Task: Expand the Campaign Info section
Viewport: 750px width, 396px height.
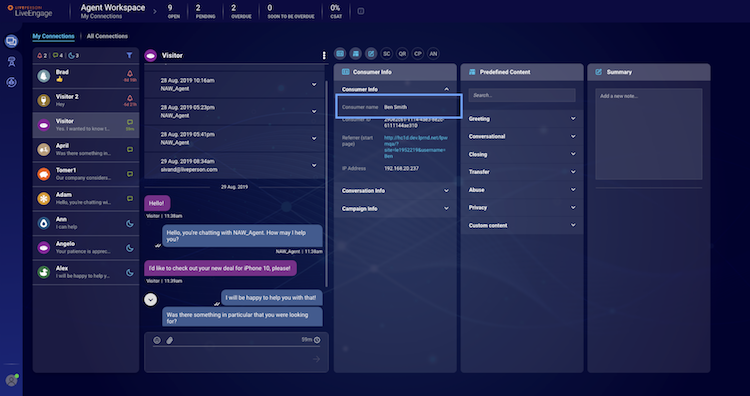Action: click(x=395, y=209)
